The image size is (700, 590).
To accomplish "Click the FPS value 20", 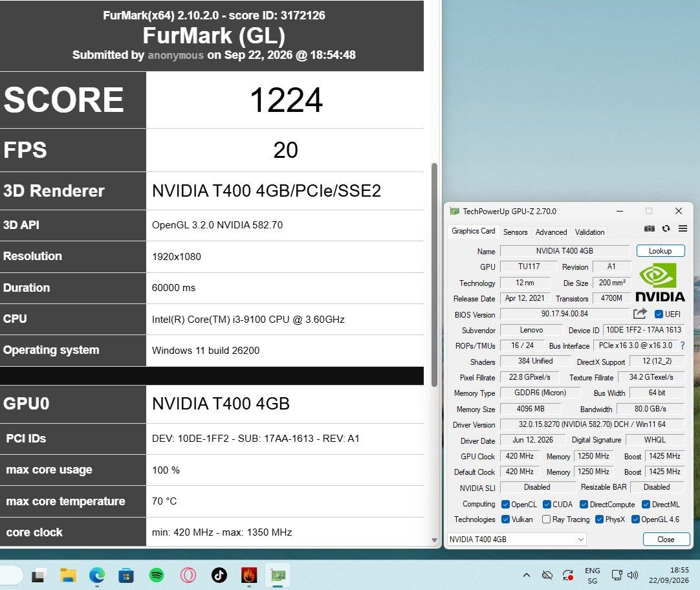I will 286,150.
